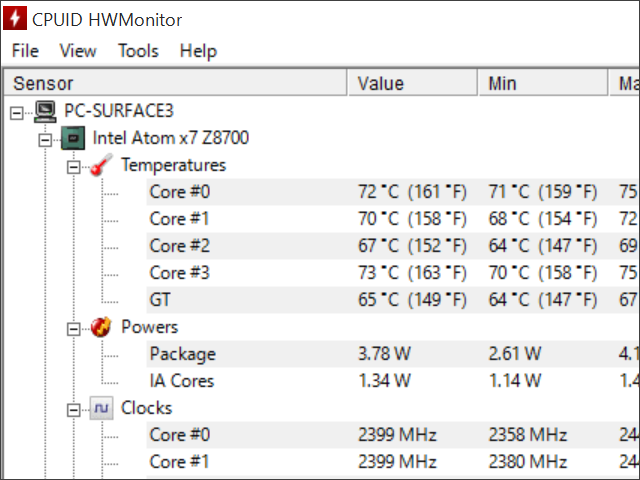Click the Intel Atom processor chip icon

(73, 138)
